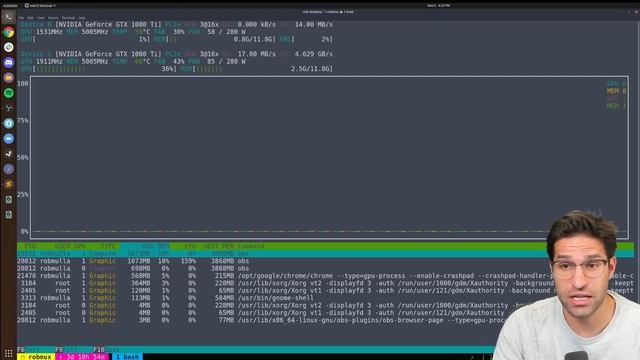
Task: Click the 'MEM 0' chart legend entry
Action: pyautogui.click(x=616, y=91)
